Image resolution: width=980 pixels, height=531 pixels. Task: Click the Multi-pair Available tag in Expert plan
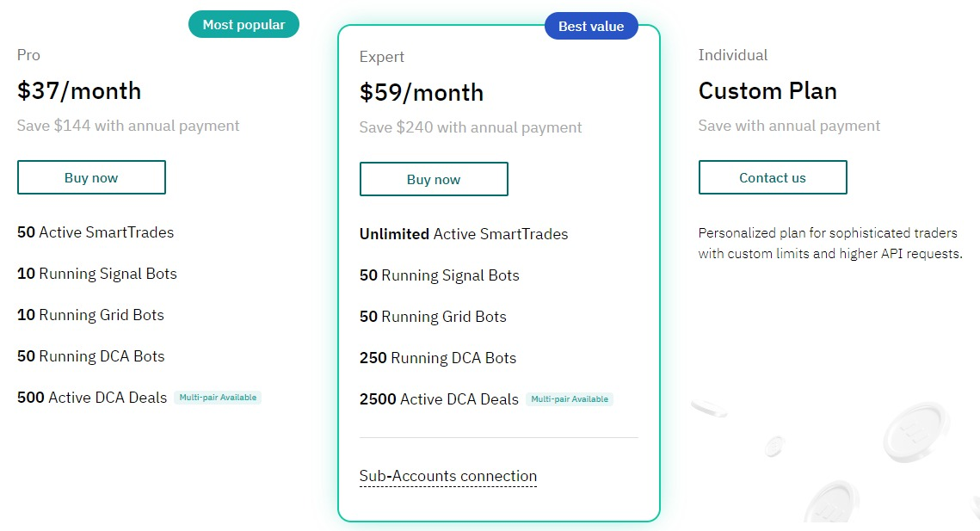point(570,399)
